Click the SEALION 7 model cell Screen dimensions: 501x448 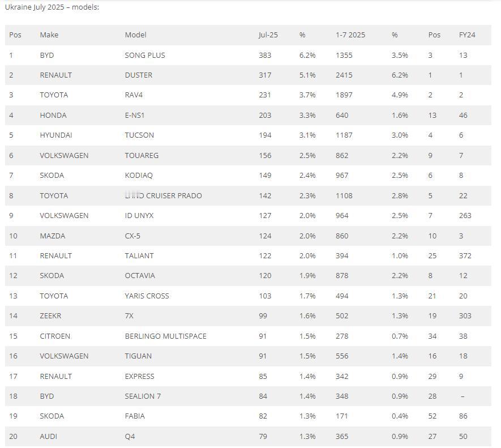(x=143, y=396)
